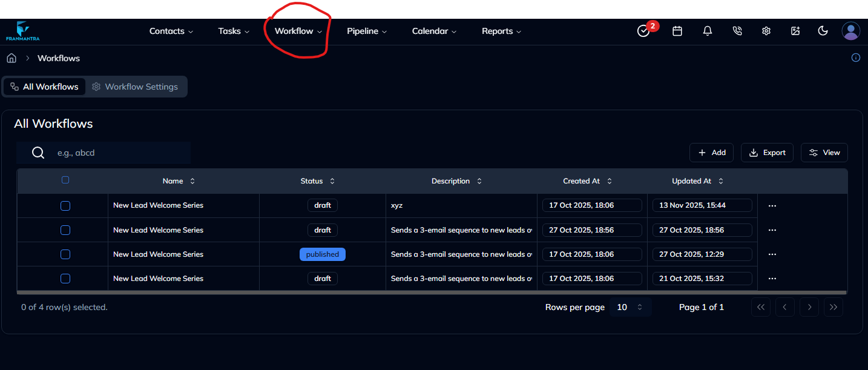
Task: Click the phone call icon
Action: (x=737, y=31)
